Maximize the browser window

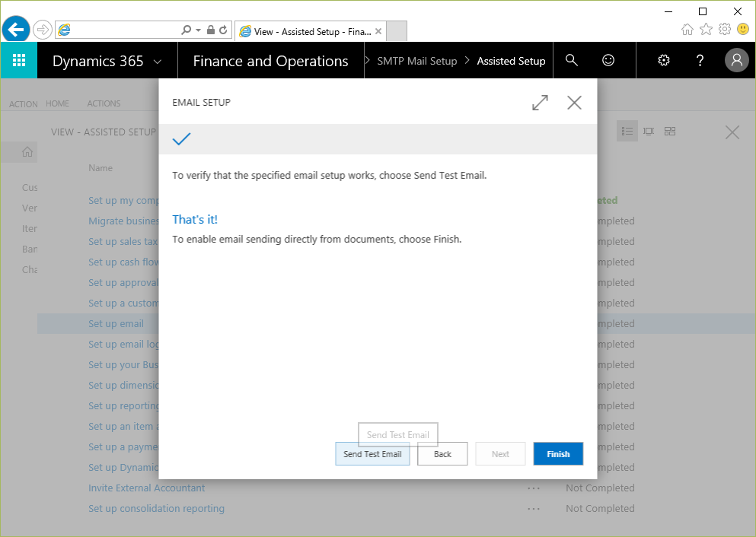coord(703,11)
